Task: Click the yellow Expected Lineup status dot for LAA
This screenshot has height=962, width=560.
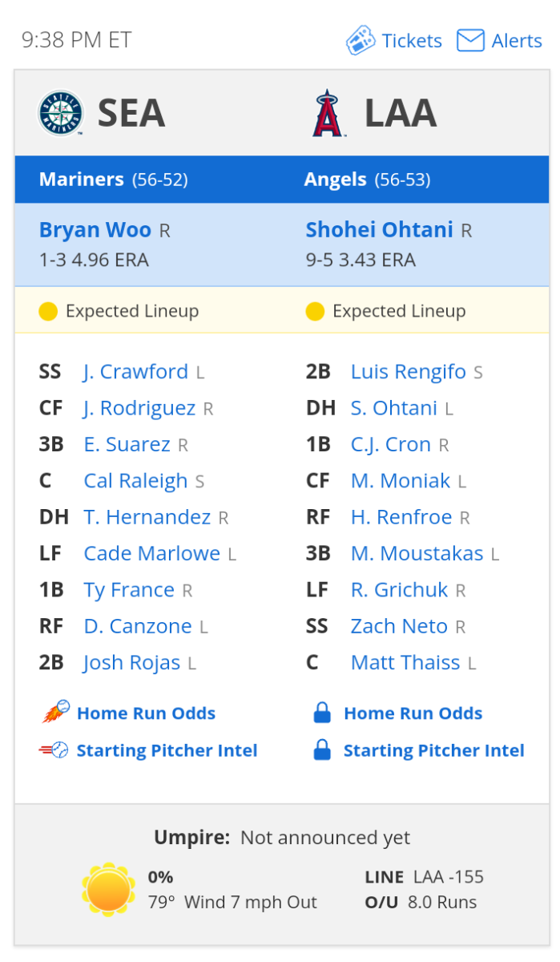Action: [x=315, y=311]
